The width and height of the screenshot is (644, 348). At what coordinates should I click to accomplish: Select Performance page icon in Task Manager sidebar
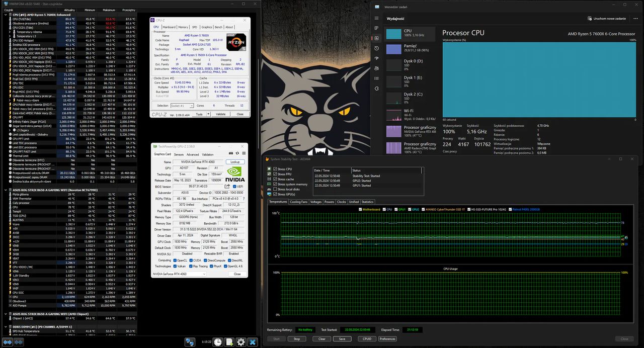pos(376,38)
